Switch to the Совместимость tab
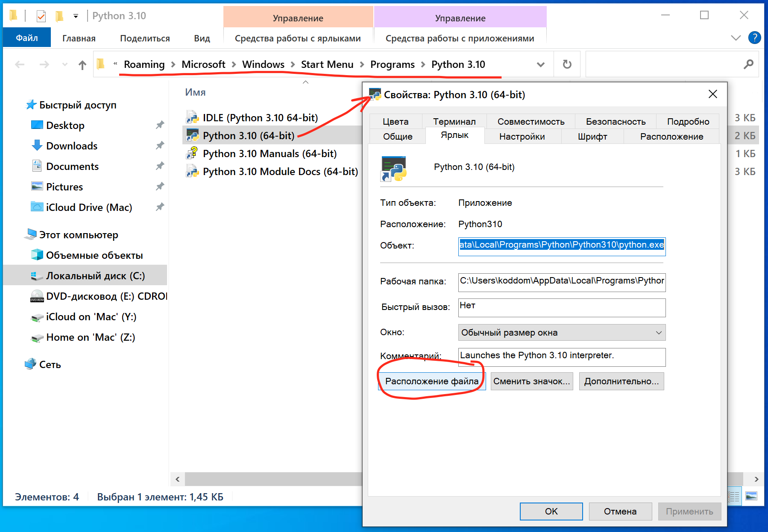 (530, 121)
